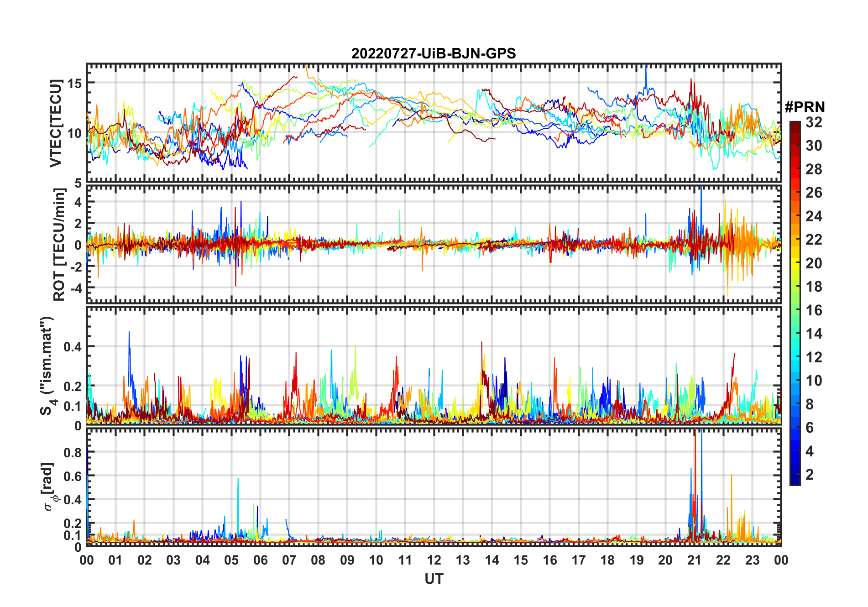Click x-axis tick label 21

(x=694, y=560)
